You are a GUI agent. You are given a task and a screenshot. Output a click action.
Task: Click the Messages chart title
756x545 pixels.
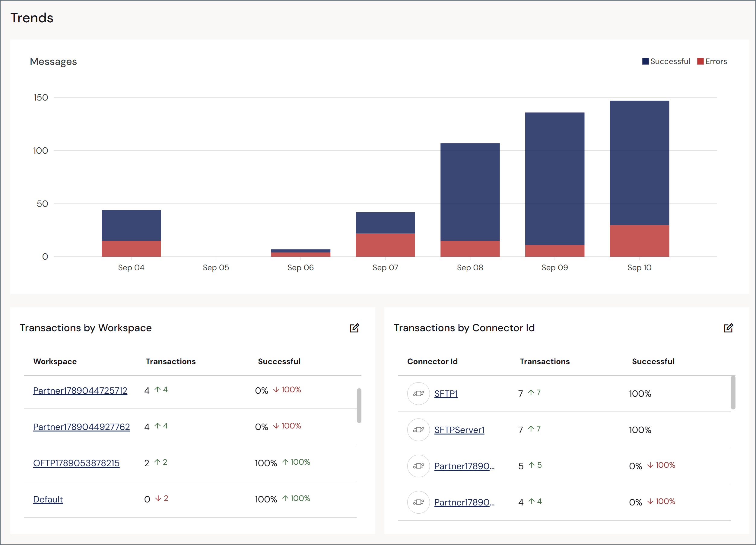(53, 62)
